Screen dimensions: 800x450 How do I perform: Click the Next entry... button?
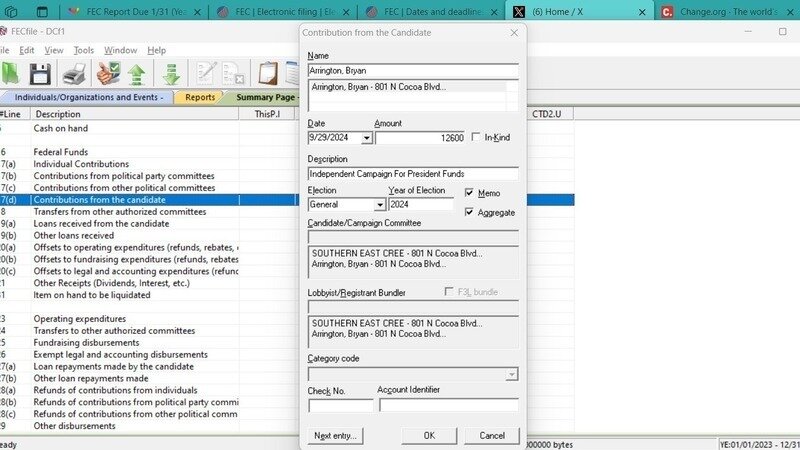click(335, 436)
